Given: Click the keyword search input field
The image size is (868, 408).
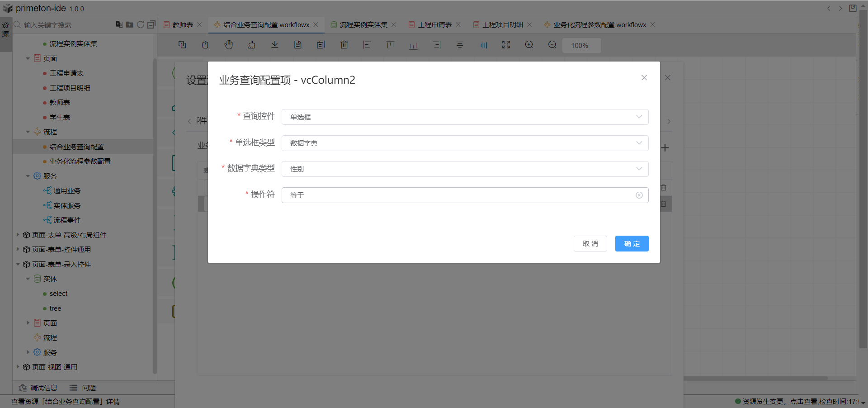Looking at the screenshot, I should pyautogui.click(x=63, y=25).
